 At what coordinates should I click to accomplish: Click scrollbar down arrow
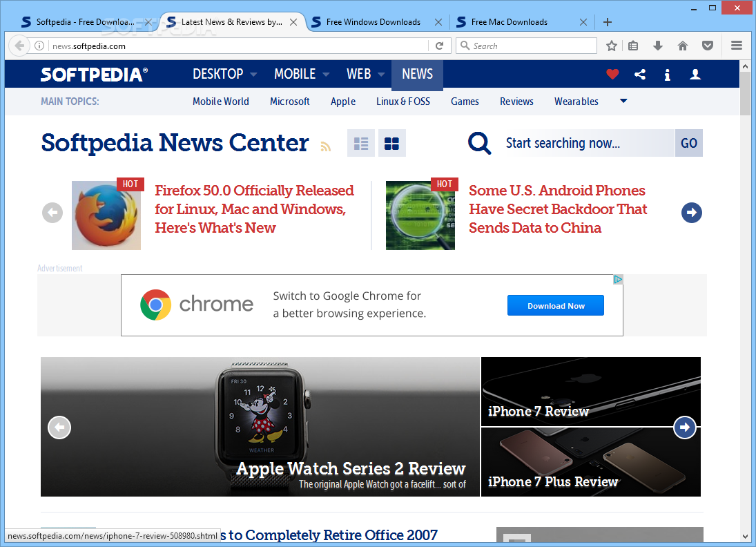(x=745, y=537)
